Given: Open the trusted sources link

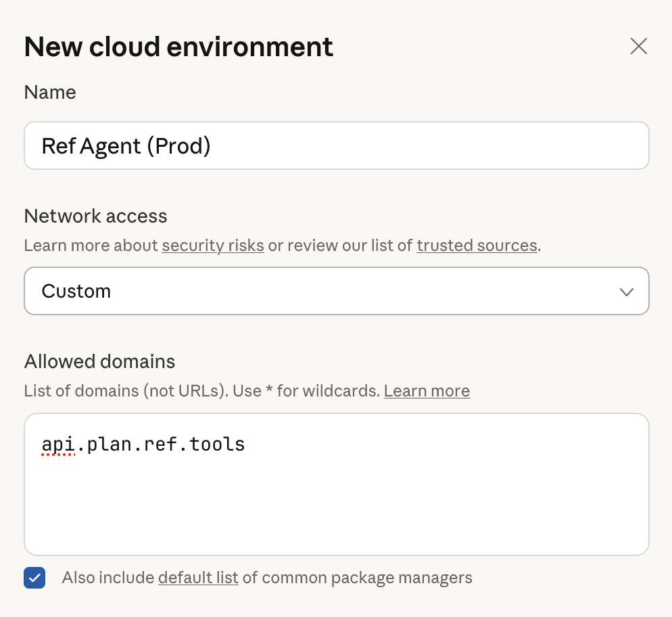Looking at the screenshot, I should pyautogui.click(x=477, y=245).
